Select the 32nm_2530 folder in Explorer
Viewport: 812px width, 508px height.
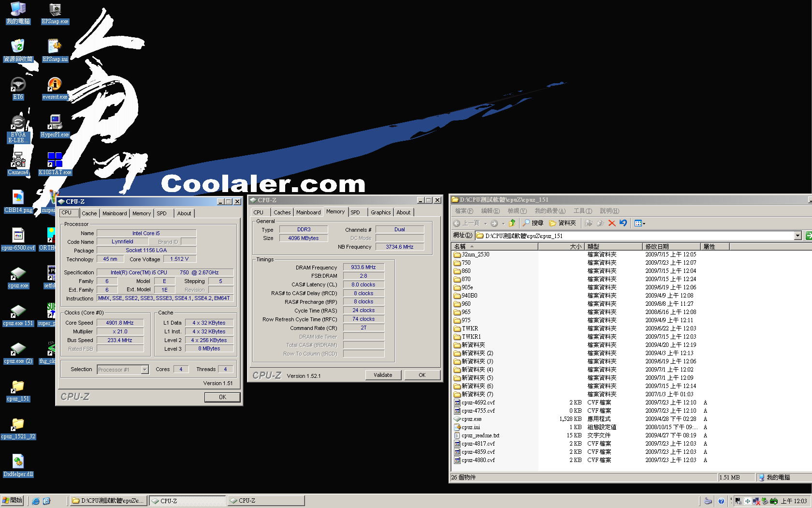point(471,254)
